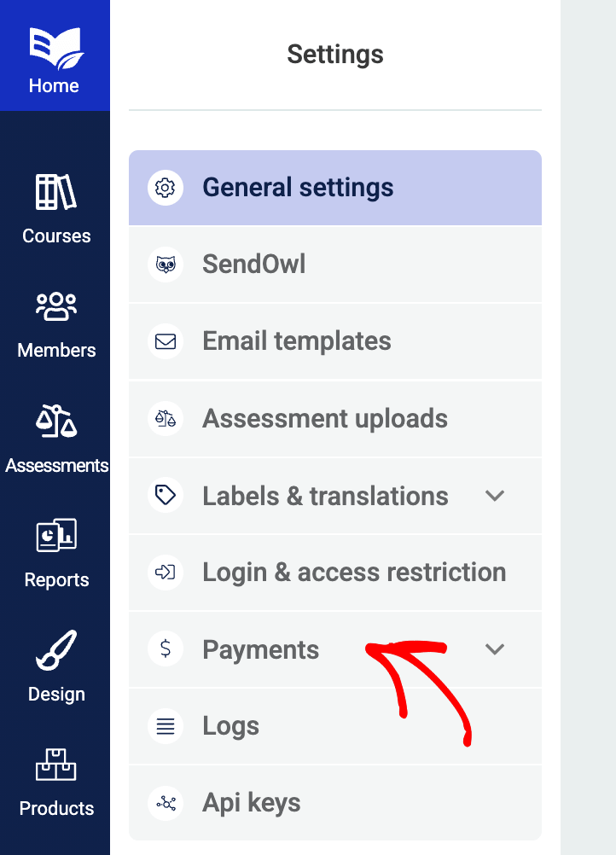Click the Members people icon
The height and width of the screenshot is (855, 616).
56,306
